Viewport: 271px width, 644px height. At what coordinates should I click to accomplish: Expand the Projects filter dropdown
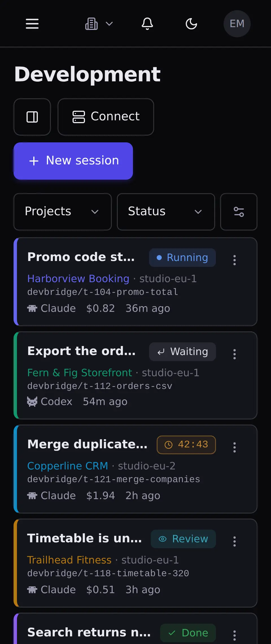click(63, 212)
